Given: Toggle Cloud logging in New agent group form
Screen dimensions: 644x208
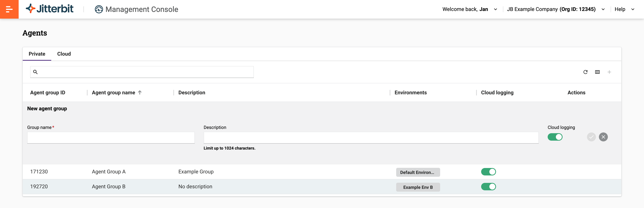Looking at the screenshot, I should point(555,137).
